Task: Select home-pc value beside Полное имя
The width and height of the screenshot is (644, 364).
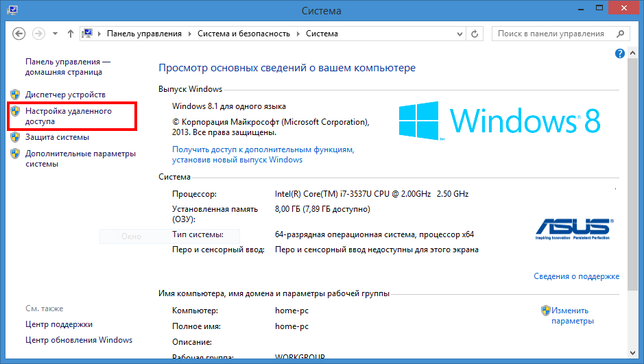Action: (291, 326)
